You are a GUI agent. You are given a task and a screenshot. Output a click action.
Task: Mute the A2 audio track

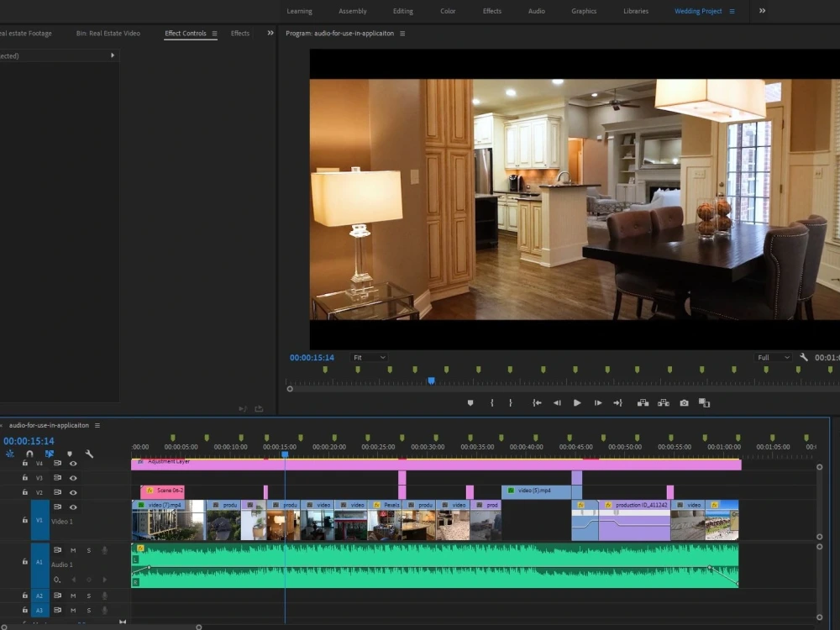[x=73, y=596]
